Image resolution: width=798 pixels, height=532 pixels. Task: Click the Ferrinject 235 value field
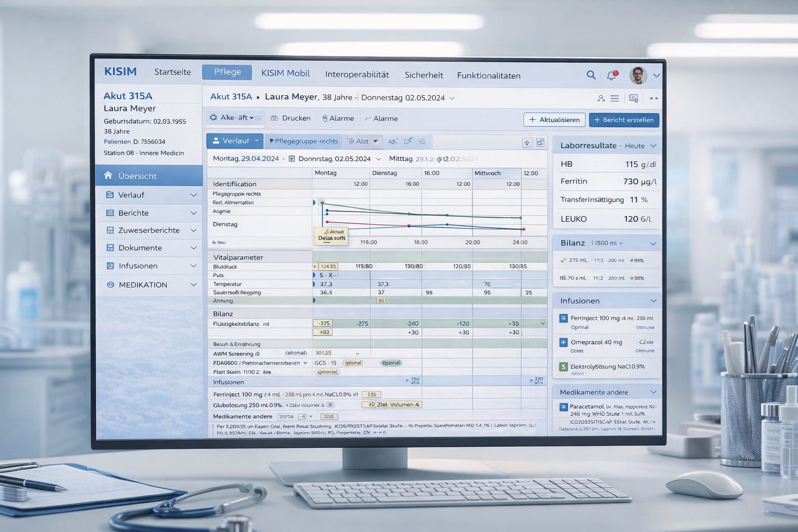pos(371,394)
